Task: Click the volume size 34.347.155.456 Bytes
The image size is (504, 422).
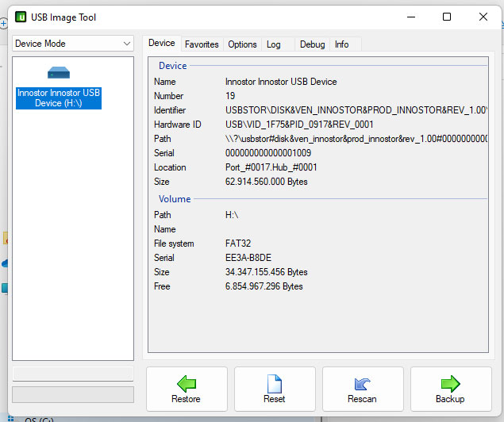Action: [x=266, y=272]
